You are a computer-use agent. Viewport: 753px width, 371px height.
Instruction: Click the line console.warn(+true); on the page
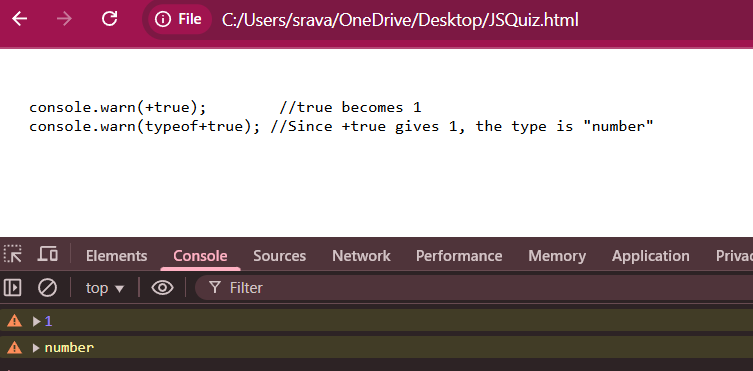coord(118,108)
